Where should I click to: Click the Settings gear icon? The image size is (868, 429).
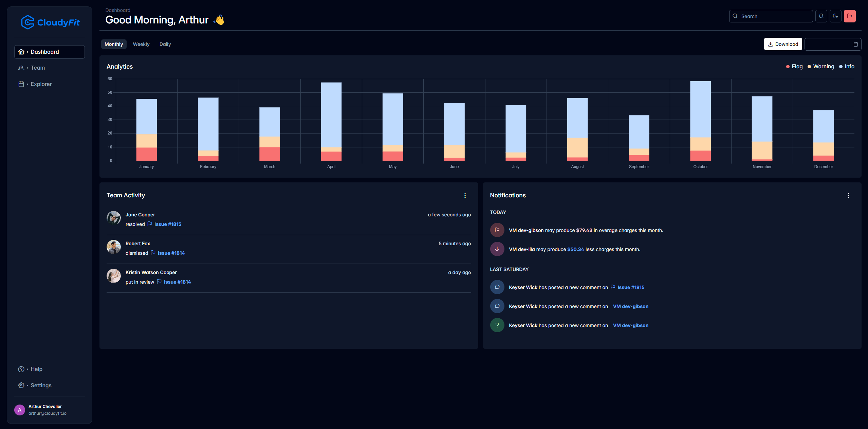tap(20, 385)
